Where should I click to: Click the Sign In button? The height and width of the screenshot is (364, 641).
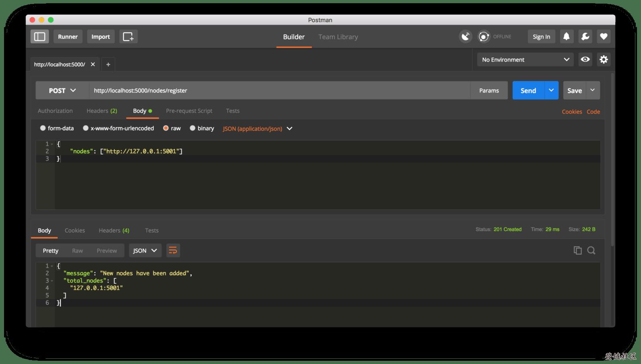[541, 36]
